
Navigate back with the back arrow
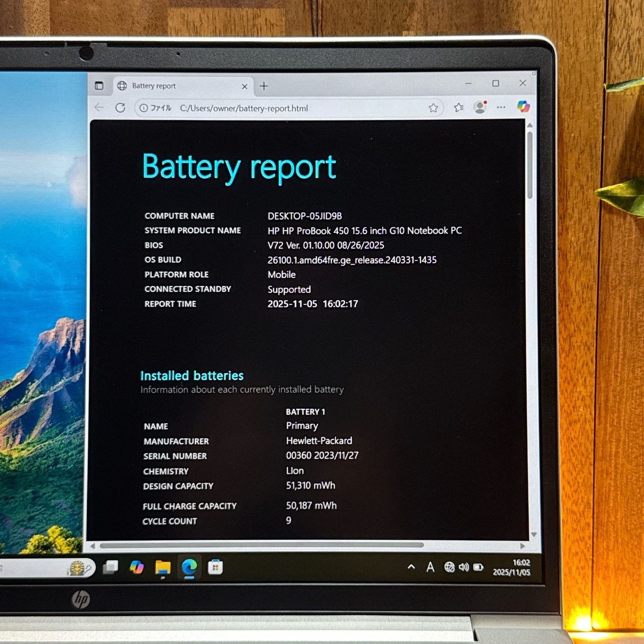click(x=99, y=108)
